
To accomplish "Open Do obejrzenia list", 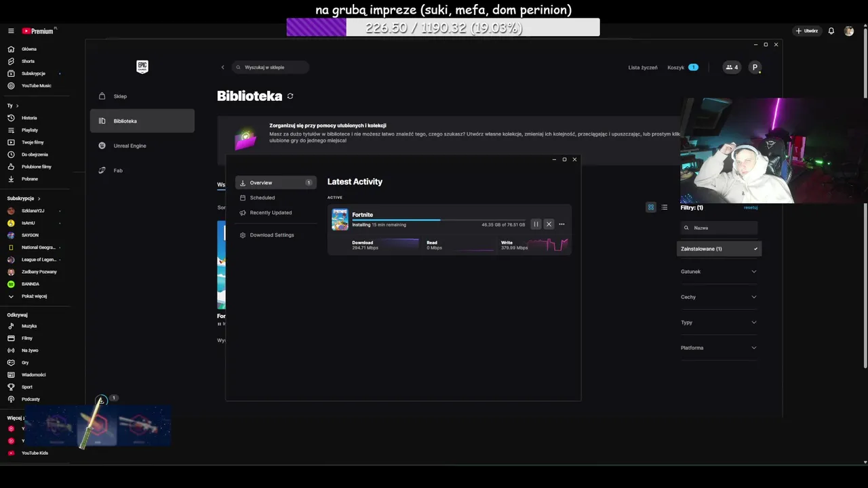I will pos(34,155).
